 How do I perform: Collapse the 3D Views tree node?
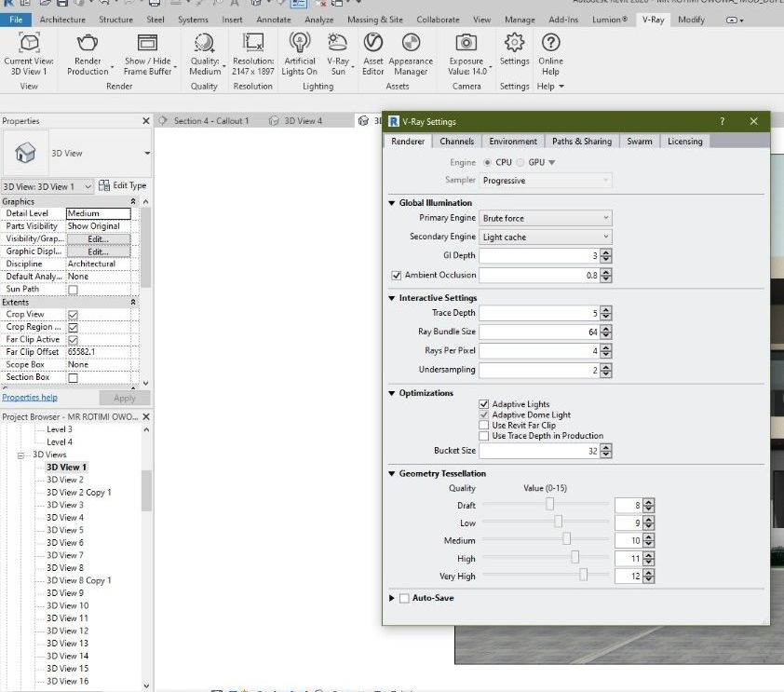point(21,455)
